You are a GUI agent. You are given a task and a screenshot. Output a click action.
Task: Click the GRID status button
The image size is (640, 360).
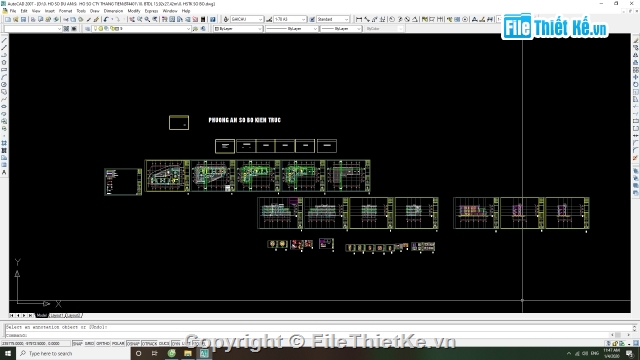pyautogui.click(x=89, y=344)
